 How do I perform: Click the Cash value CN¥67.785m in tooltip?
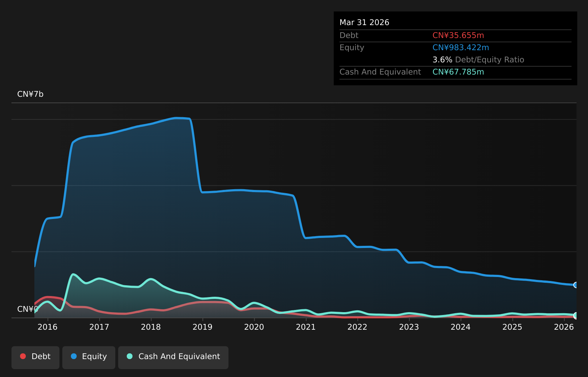tap(458, 72)
